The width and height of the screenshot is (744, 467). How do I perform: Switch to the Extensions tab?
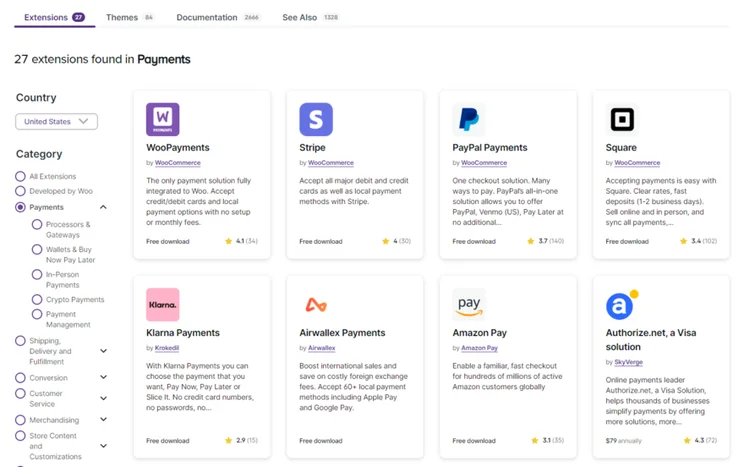(x=55, y=18)
